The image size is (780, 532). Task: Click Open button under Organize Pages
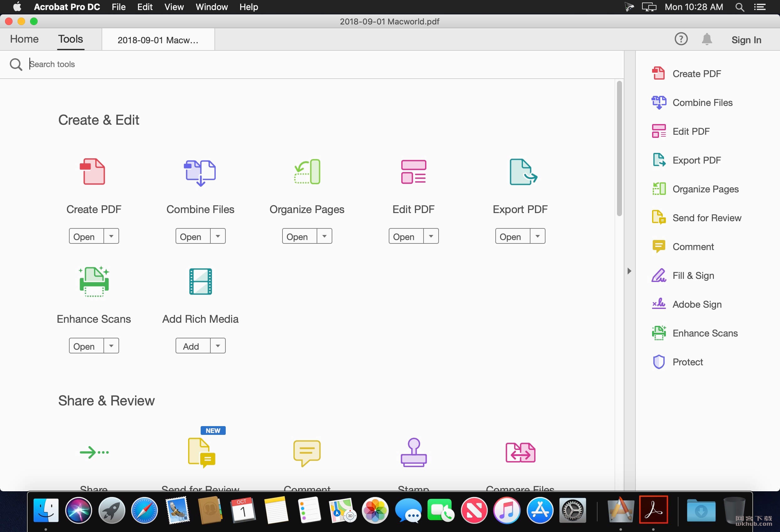click(x=300, y=236)
